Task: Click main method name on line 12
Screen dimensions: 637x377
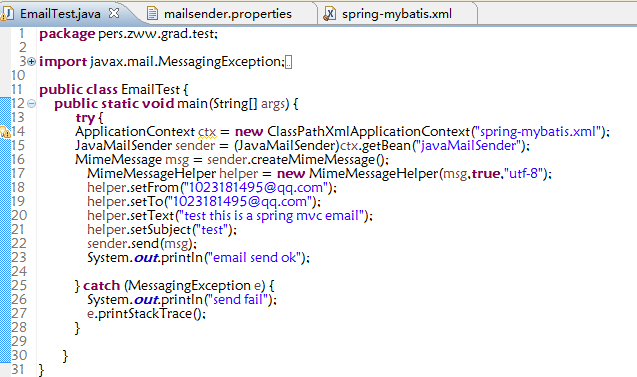Action: [x=193, y=104]
